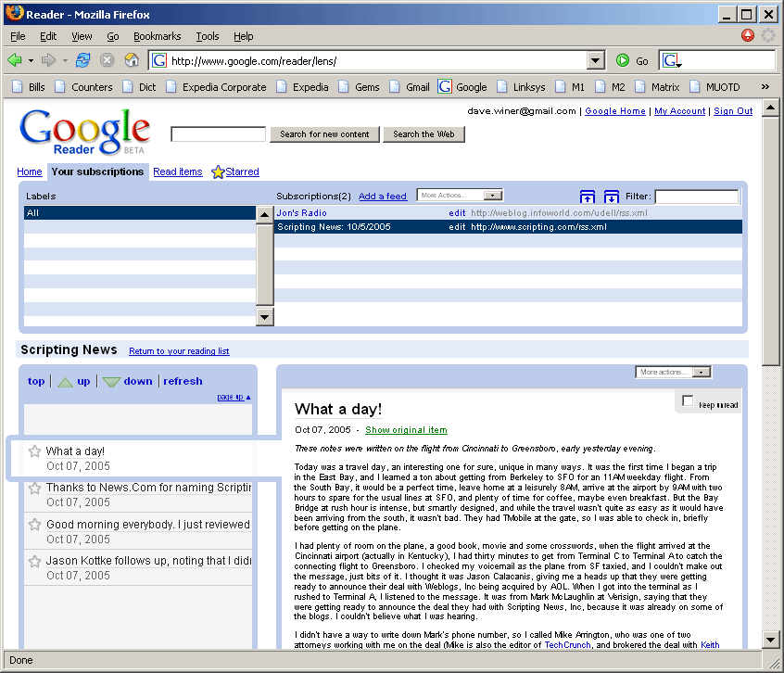The image size is (784, 673).
Task: Click the move-subscription-down icon beside Filter
Action: pos(612,197)
